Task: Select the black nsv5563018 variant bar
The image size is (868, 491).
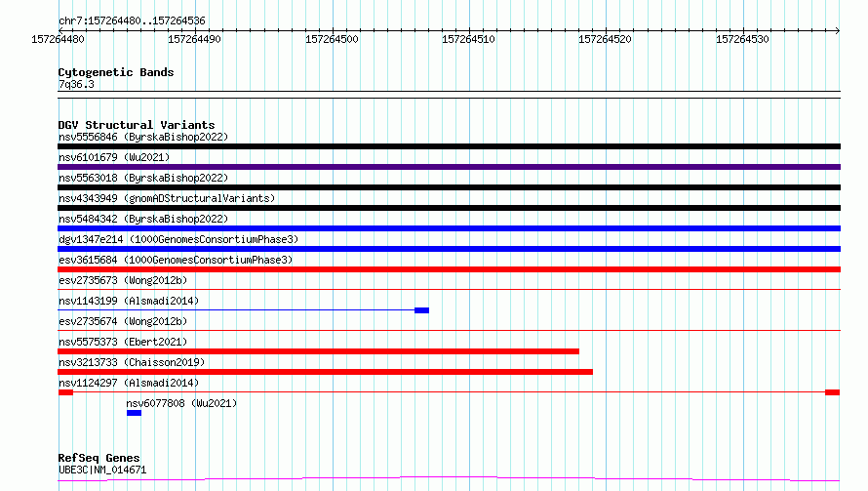Action: (x=449, y=187)
